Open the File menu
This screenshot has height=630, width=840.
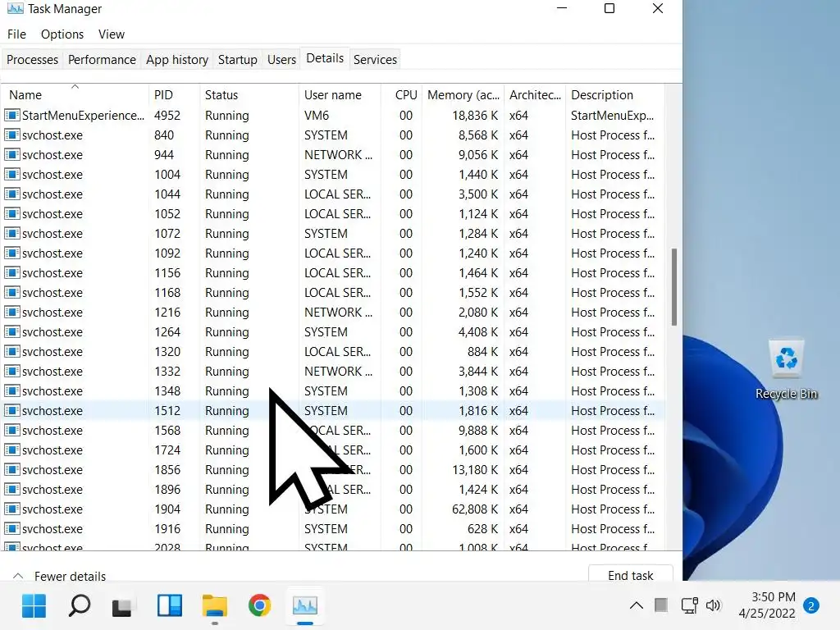pyautogui.click(x=16, y=34)
